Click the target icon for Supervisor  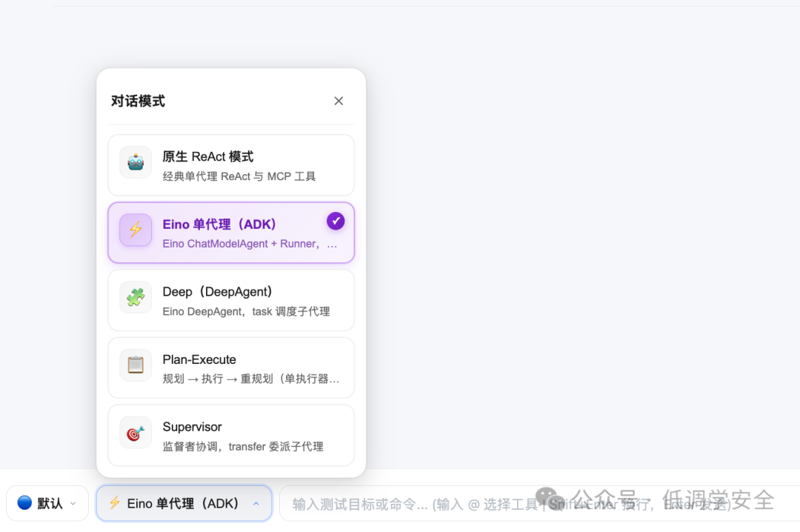coord(136,433)
